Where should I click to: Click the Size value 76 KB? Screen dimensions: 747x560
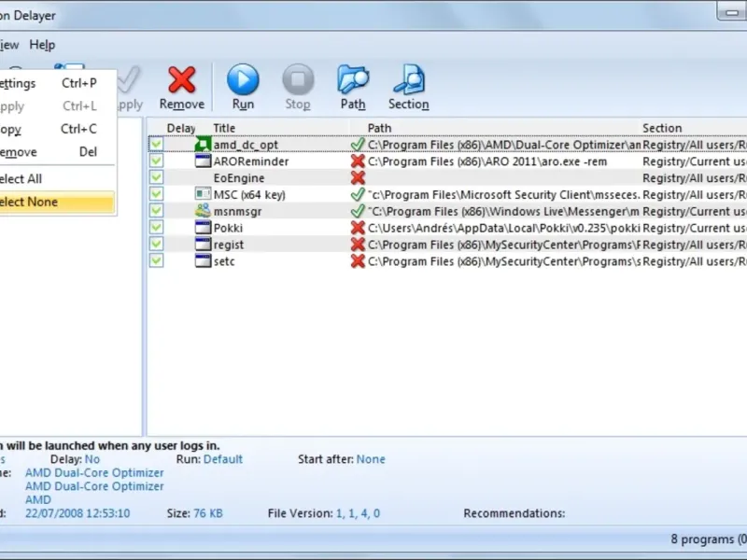click(208, 513)
